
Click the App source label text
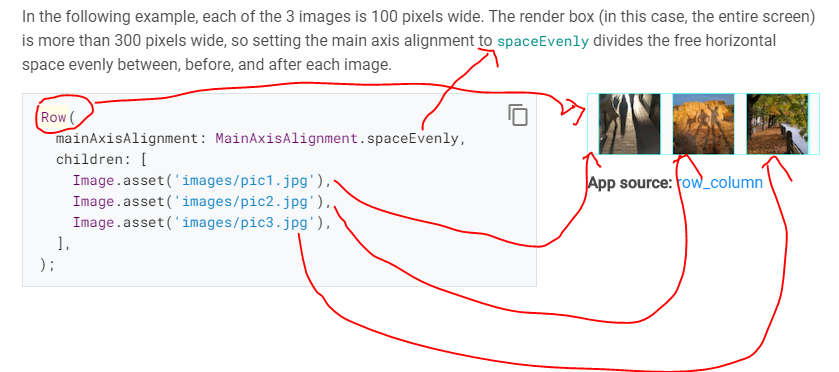click(630, 183)
